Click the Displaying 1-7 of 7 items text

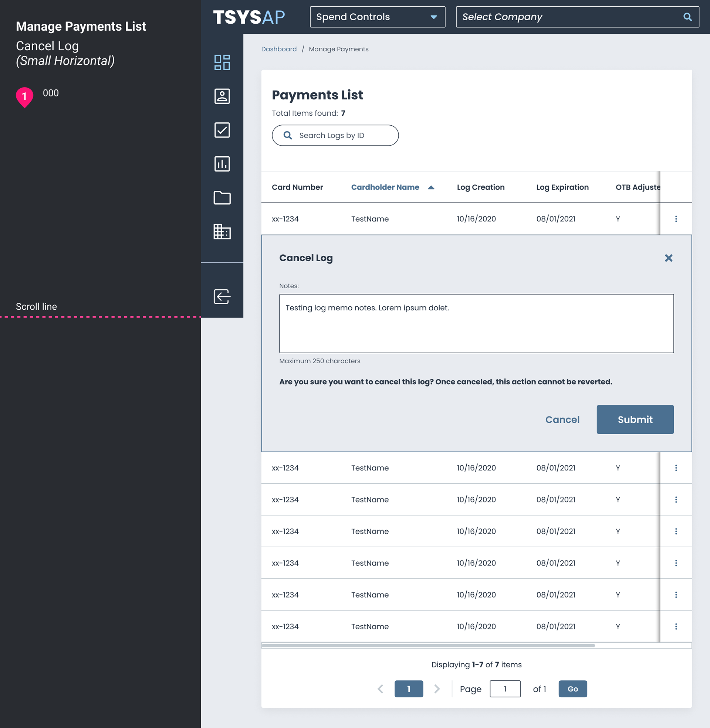coord(476,665)
